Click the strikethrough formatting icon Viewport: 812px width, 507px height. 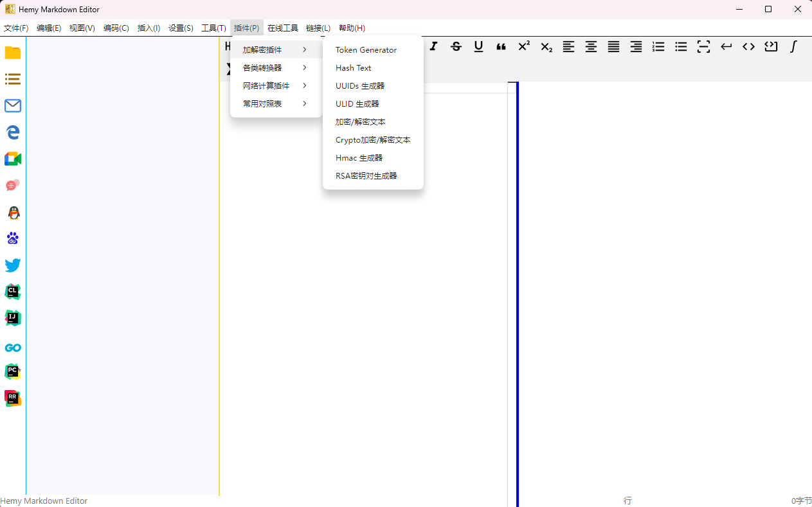[456, 46]
